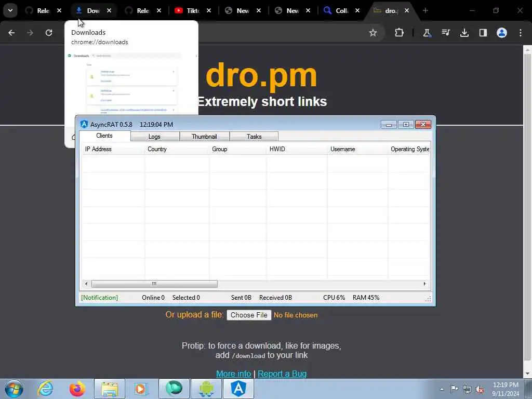
Task: Open the More info link
Action: pos(233,374)
